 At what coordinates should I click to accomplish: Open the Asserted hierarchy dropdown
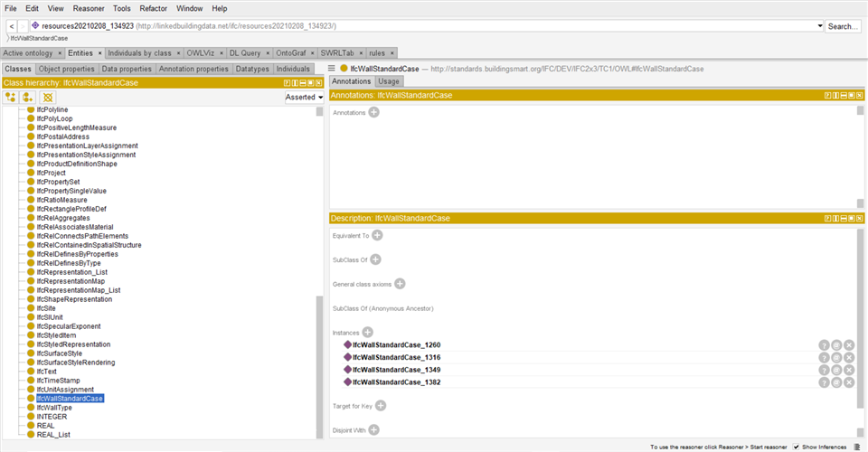click(x=305, y=97)
